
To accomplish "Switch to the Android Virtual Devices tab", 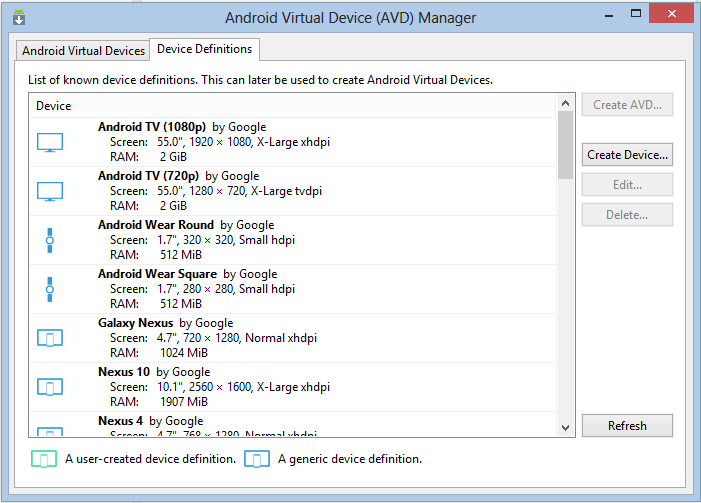I will 83,51.
